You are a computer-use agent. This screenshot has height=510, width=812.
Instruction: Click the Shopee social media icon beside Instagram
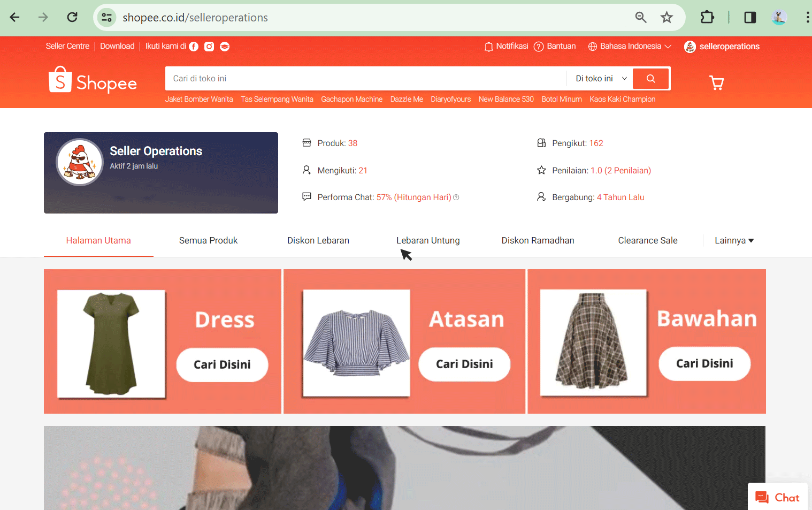[x=225, y=46]
